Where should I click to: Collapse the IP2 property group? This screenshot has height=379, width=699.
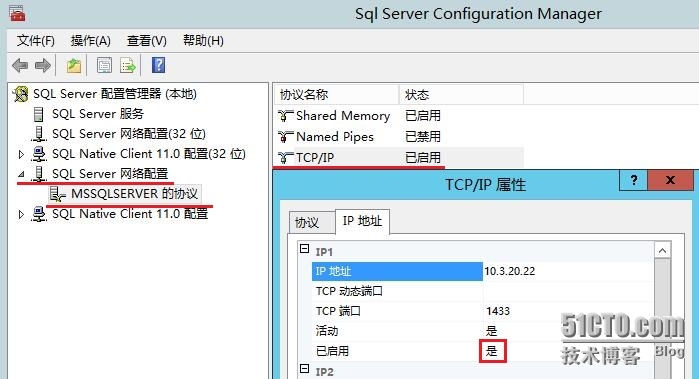pyautogui.click(x=304, y=368)
